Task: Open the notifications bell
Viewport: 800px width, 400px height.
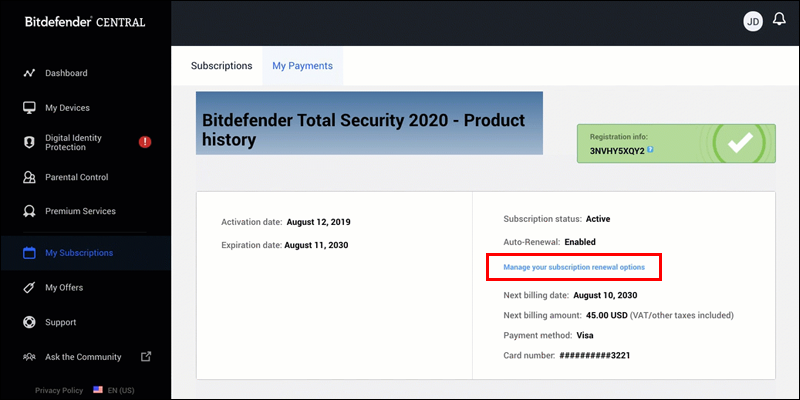Action: pyautogui.click(x=780, y=20)
